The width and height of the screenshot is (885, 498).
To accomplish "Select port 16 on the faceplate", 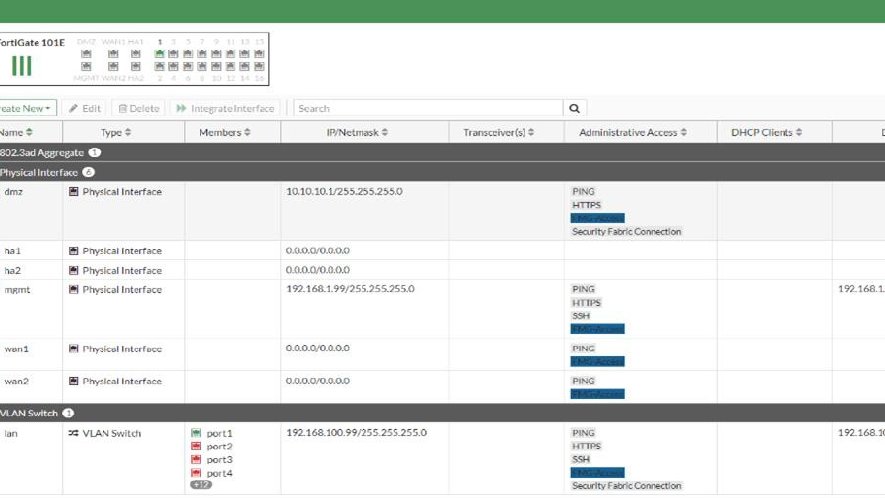I will (x=259, y=67).
